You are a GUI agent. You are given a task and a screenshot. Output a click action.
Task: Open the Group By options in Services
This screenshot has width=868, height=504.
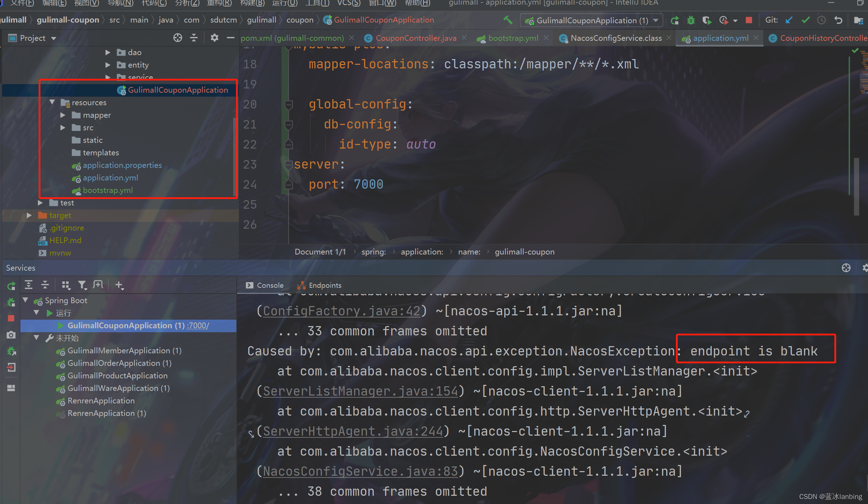(x=65, y=285)
